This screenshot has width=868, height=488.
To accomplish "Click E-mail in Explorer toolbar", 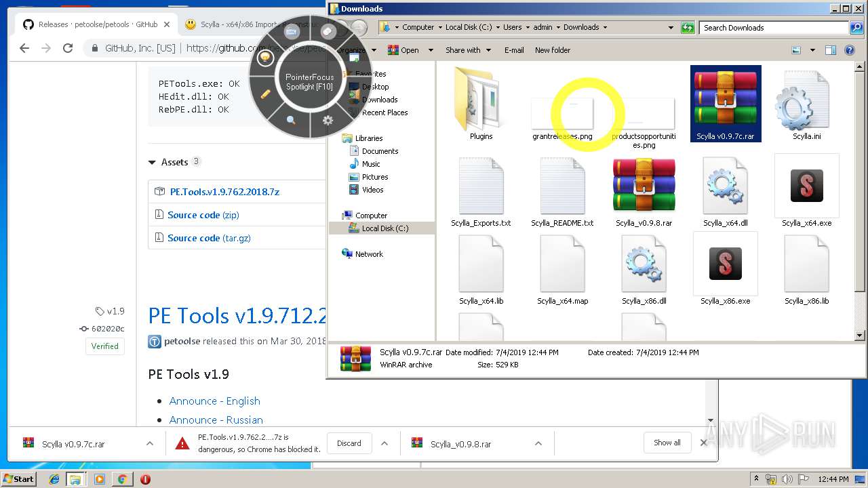I will click(x=514, y=50).
